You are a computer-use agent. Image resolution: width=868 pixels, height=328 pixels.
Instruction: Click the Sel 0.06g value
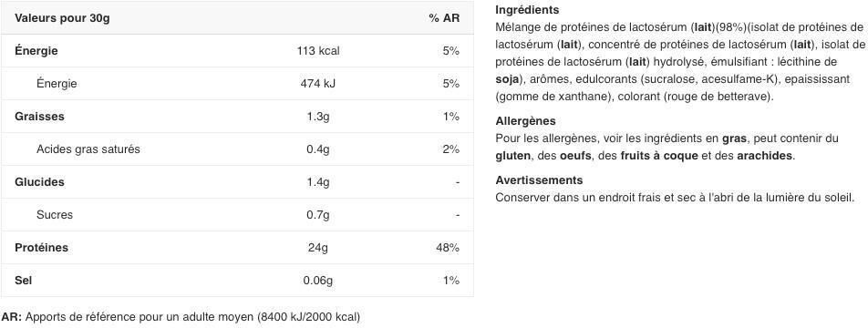[318, 281]
